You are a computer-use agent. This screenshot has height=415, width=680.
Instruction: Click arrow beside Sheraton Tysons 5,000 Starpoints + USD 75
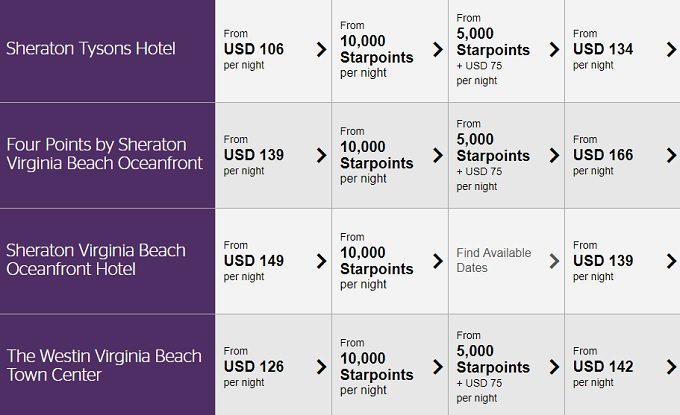point(554,49)
